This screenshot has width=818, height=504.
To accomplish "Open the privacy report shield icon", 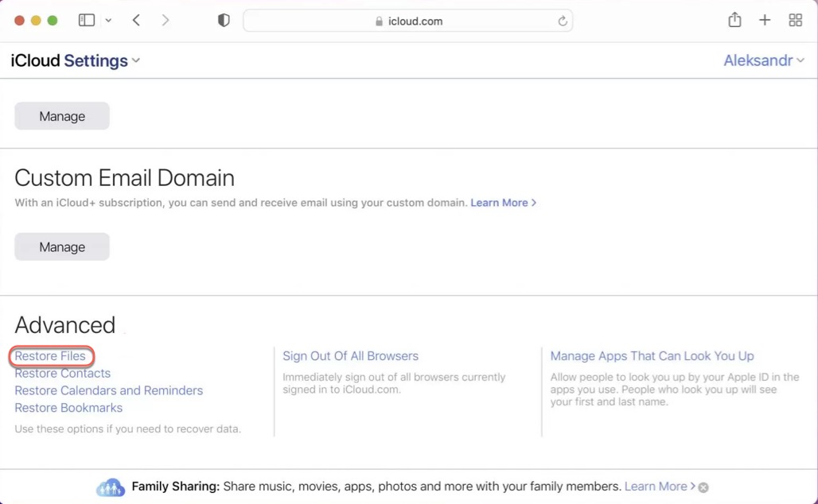I will [224, 21].
